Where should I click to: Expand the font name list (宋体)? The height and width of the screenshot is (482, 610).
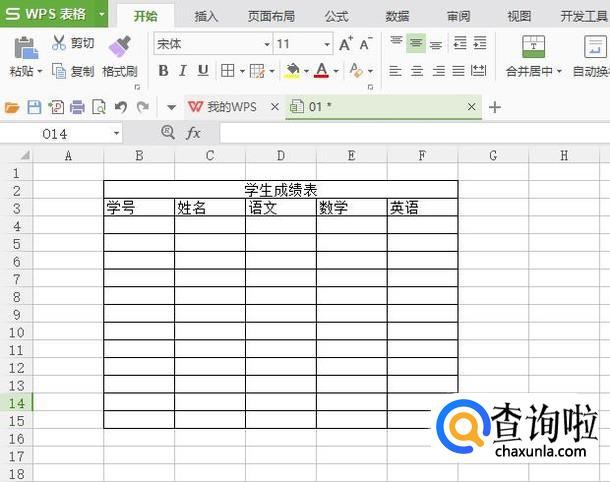coord(267,44)
